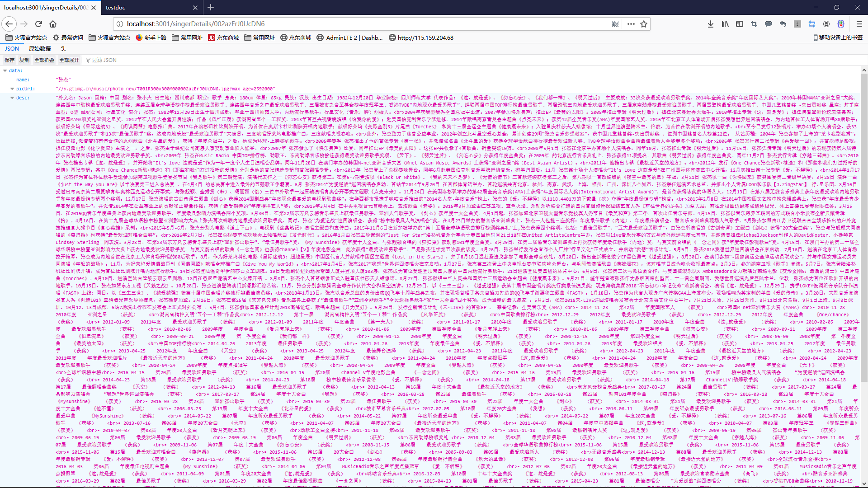This screenshot has width=868, height=488.
Task: Click the 全部折叠 collapse all button
Action: (x=44, y=60)
